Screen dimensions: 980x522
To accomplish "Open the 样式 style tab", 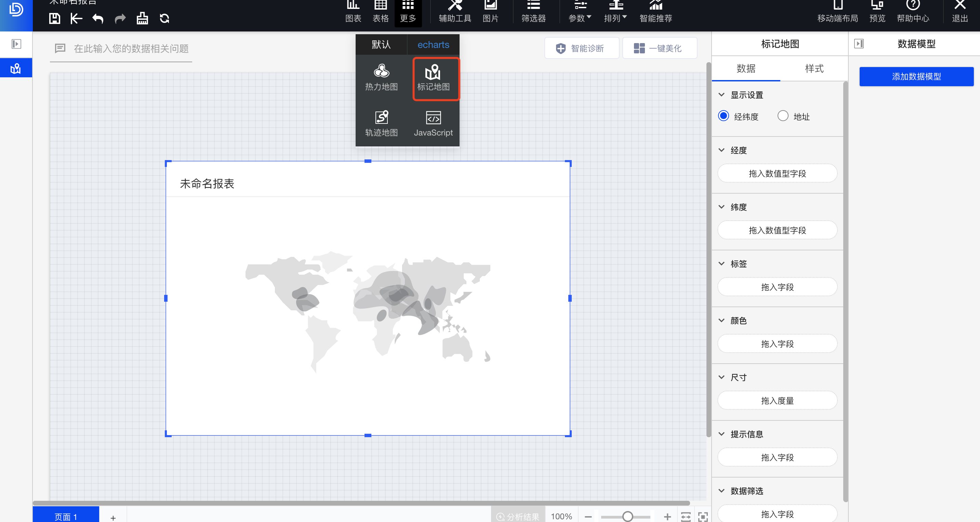I will click(814, 68).
